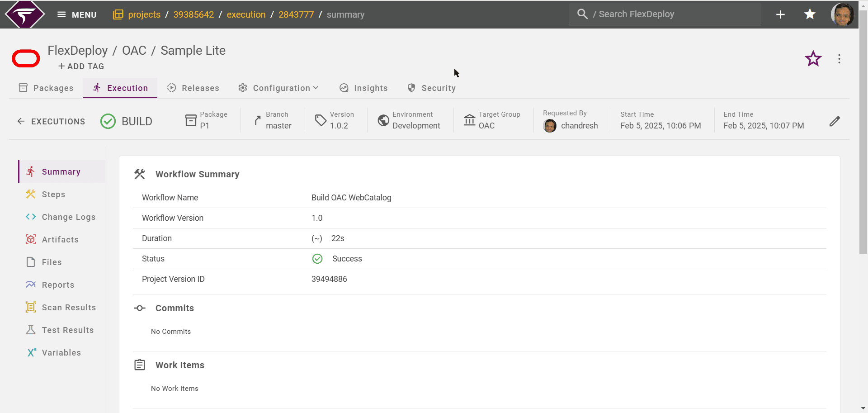
Task: Click the Version value 1.0.2
Action: (339, 126)
